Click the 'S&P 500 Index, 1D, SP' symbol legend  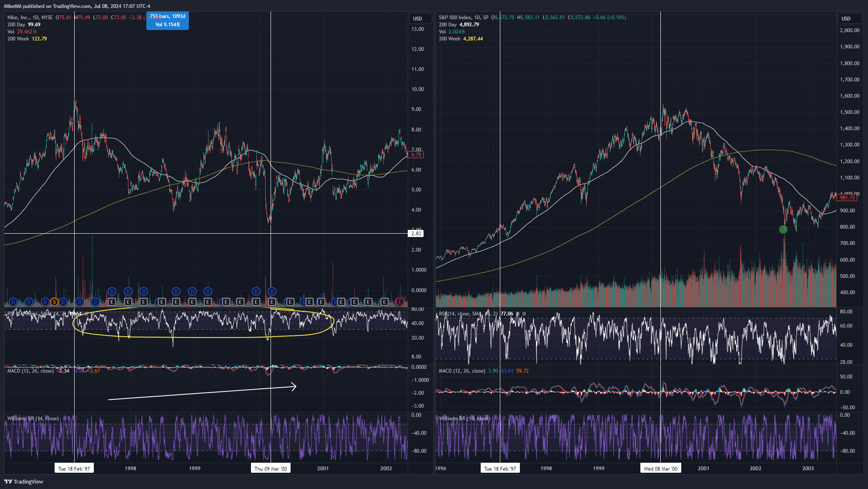pos(464,17)
